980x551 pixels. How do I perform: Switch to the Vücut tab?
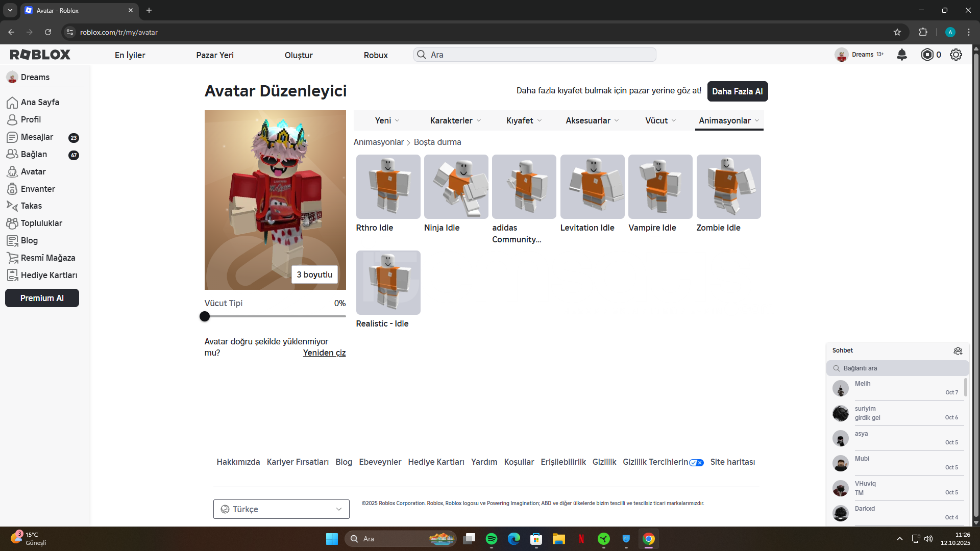pos(660,120)
